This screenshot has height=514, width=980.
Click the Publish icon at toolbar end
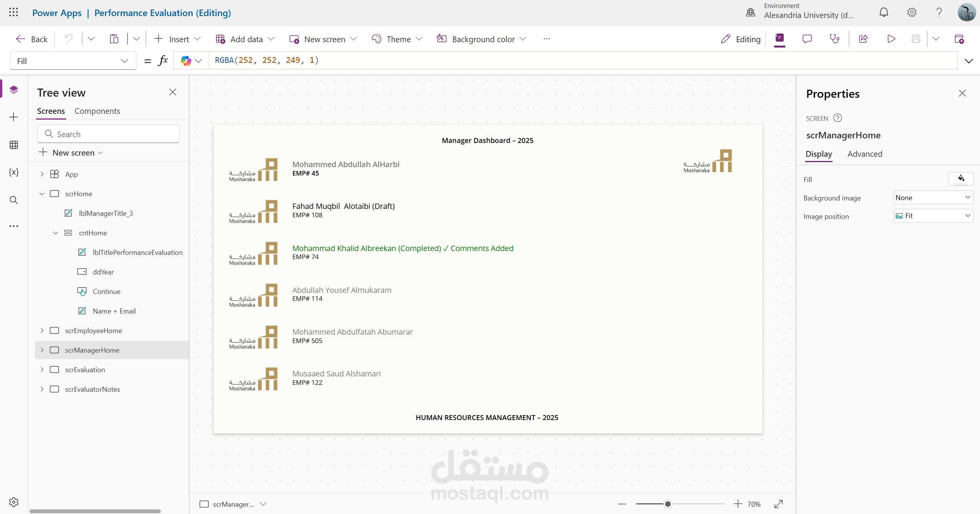959,39
